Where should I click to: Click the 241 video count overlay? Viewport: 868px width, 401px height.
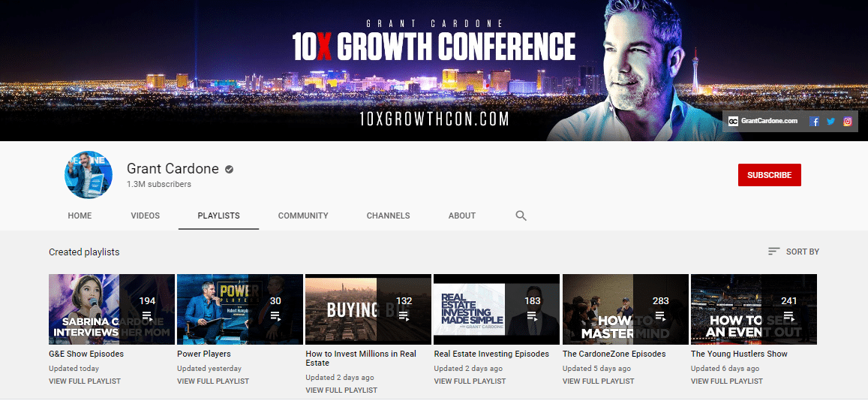[x=788, y=301]
